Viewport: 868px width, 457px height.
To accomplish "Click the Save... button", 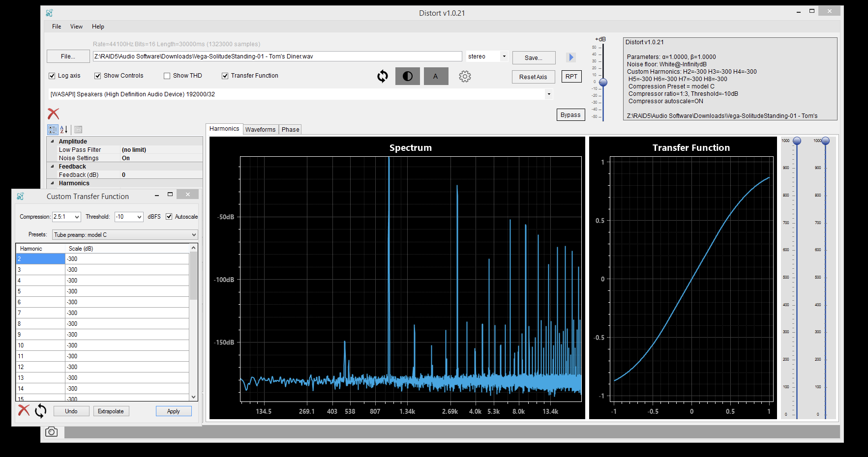I will 534,57.
